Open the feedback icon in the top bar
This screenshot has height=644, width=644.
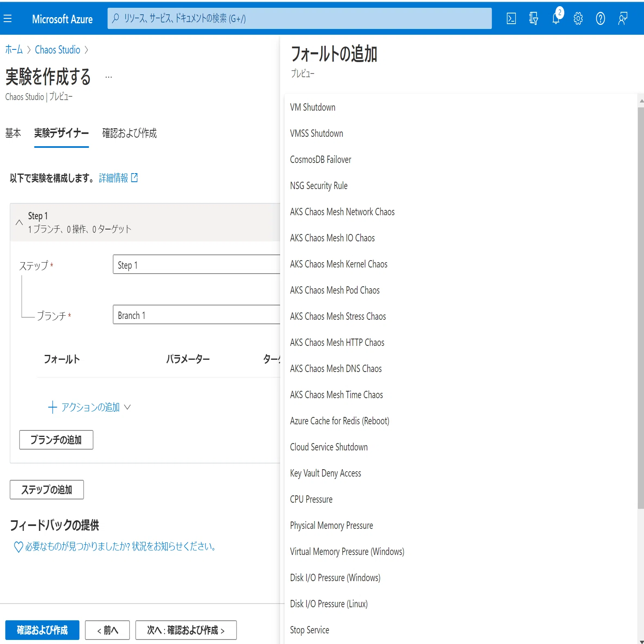(623, 18)
